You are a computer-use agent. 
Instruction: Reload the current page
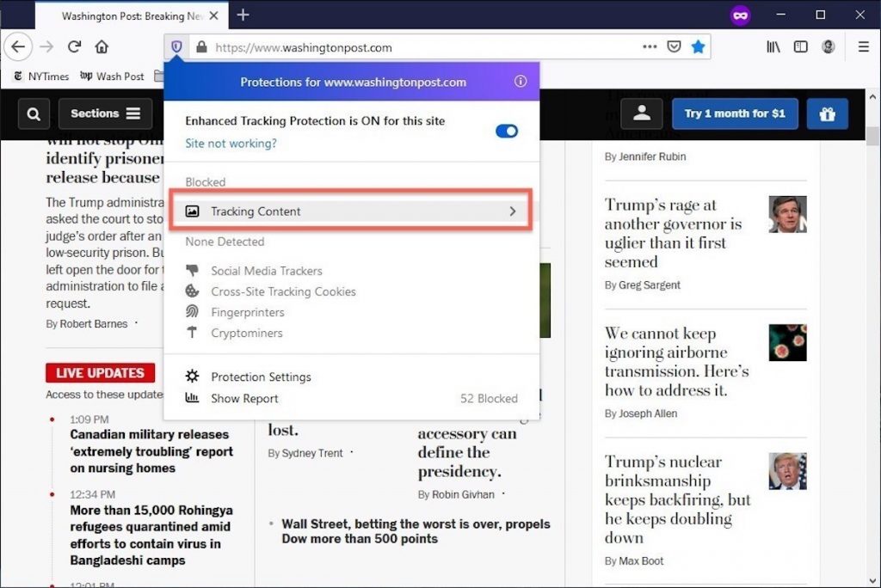click(x=74, y=47)
